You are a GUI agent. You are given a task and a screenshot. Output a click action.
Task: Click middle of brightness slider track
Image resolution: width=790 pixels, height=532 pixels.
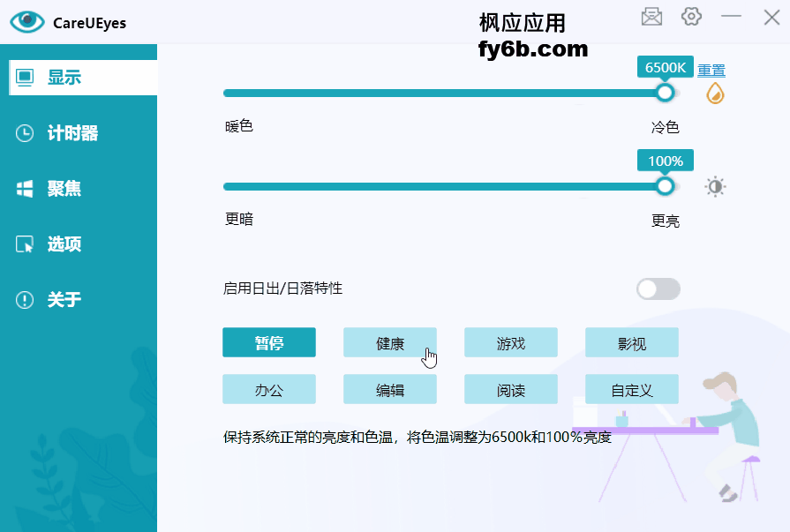(x=451, y=186)
